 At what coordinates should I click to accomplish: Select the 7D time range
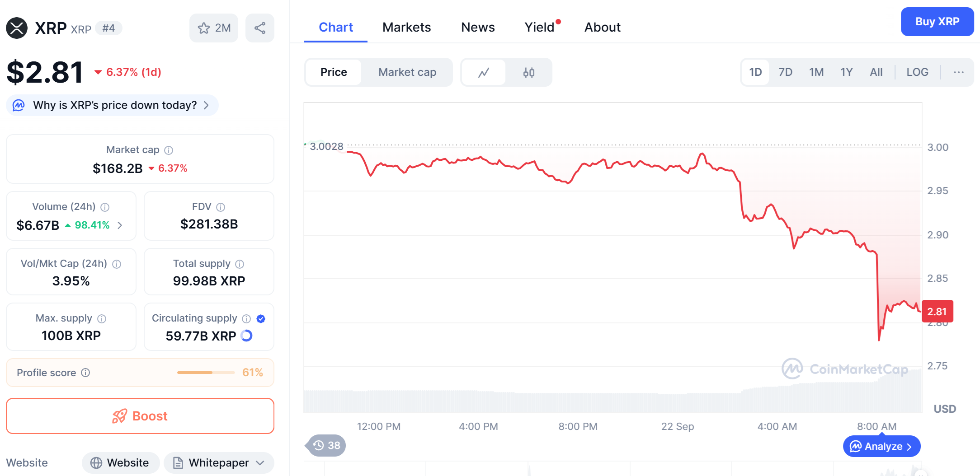click(785, 72)
